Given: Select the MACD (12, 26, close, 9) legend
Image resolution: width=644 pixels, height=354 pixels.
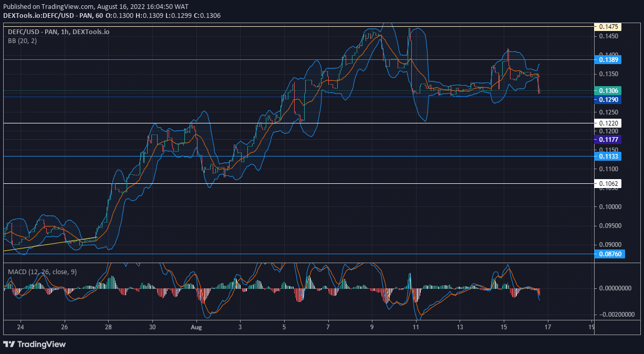Looking at the screenshot, I should 43,272.
